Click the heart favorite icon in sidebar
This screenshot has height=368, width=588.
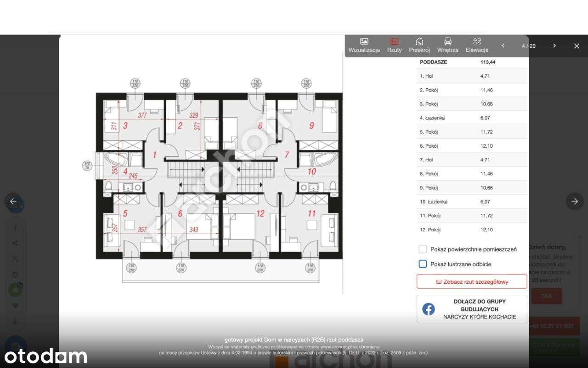tap(15, 305)
